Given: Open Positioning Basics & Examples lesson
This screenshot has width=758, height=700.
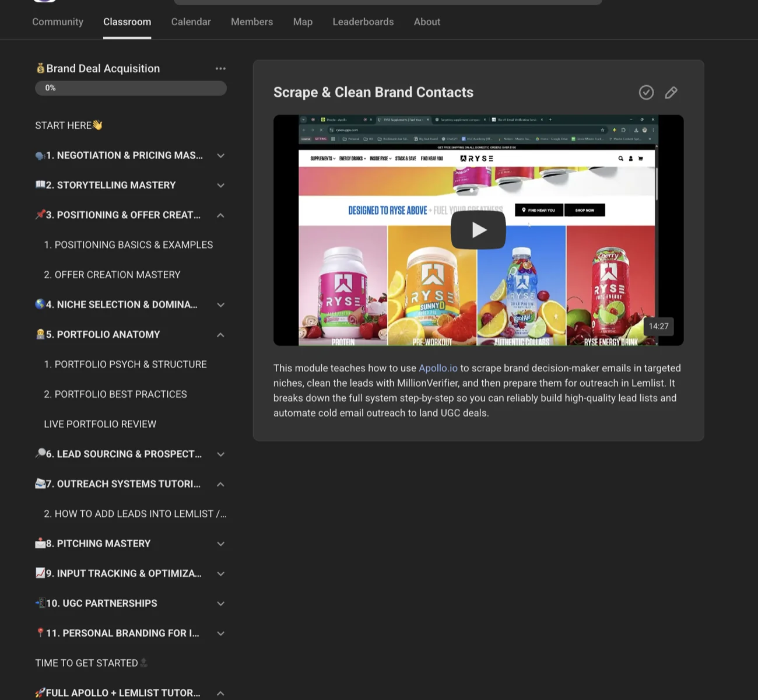Looking at the screenshot, I should (128, 245).
